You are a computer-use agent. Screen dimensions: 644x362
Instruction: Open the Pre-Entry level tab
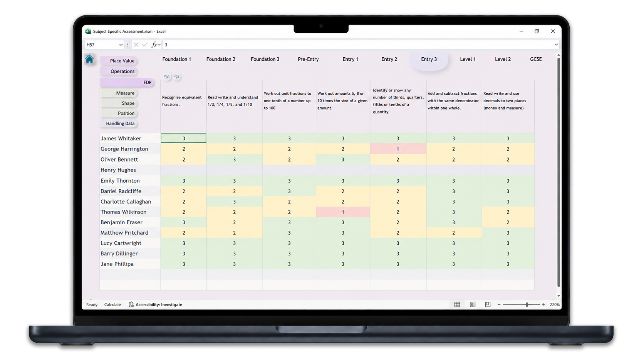[x=308, y=59]
